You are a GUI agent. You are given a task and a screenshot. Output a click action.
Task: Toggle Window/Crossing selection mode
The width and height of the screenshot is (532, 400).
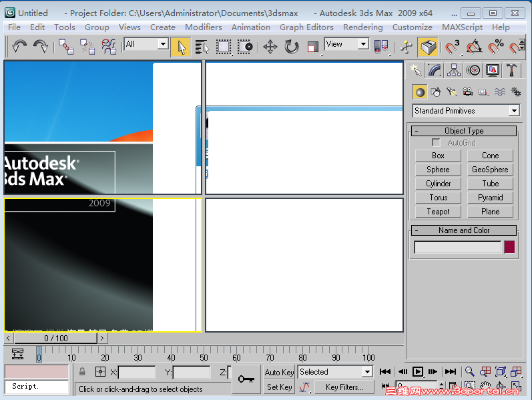(245, 47)
